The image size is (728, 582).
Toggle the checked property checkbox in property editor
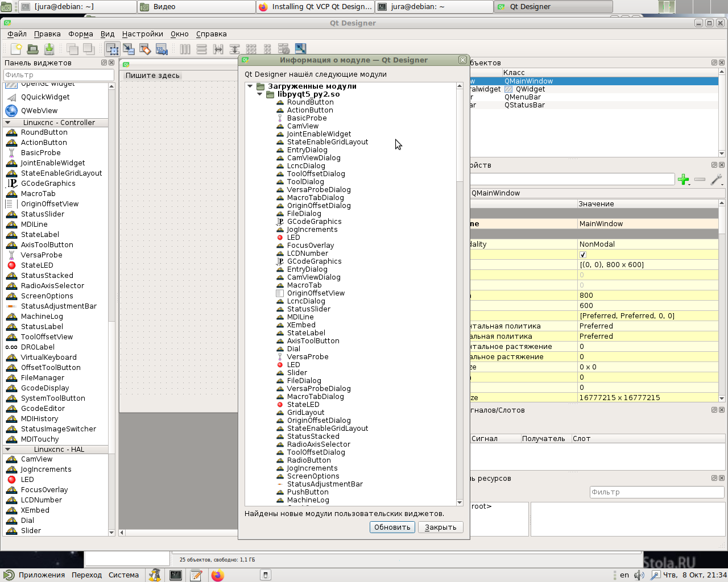click(x=582, y=255)
